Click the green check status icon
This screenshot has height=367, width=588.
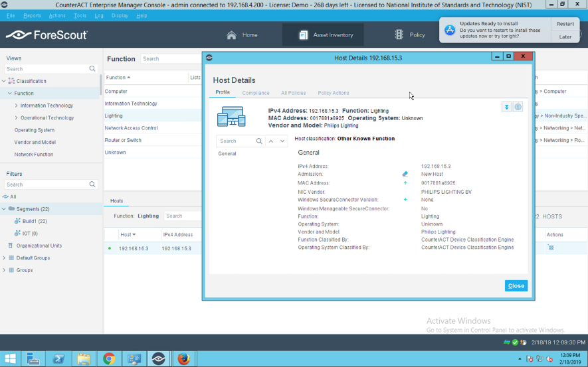click(x=516, y=342)
